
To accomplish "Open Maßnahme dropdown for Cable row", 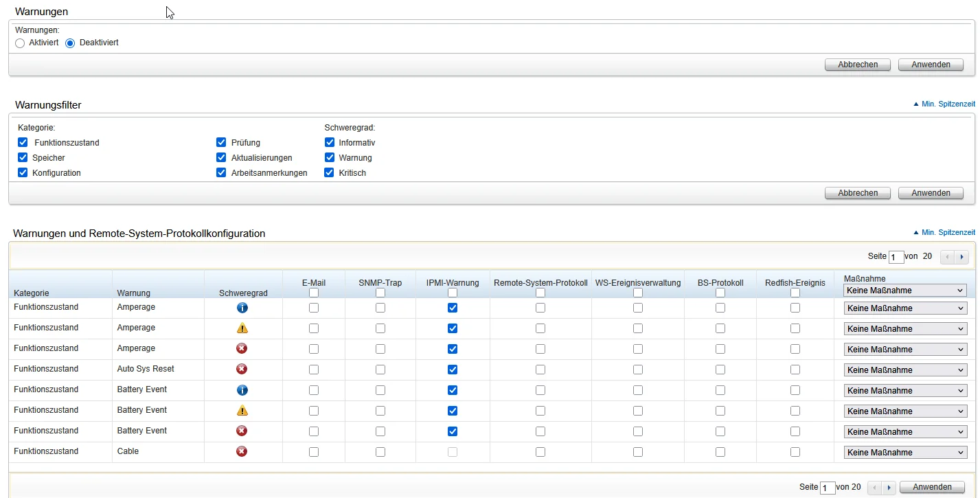I will click(x=904, y=453).
